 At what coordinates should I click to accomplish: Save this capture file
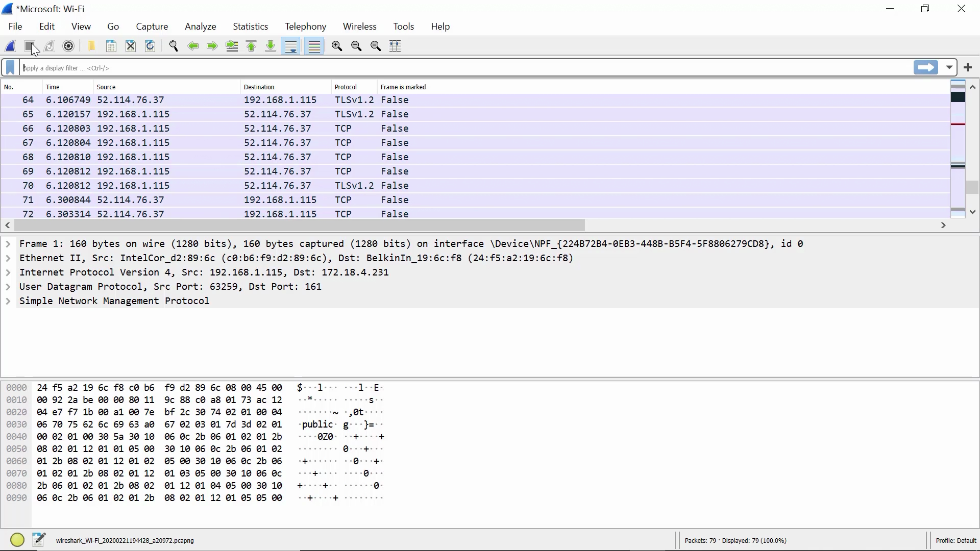point(111,46)
